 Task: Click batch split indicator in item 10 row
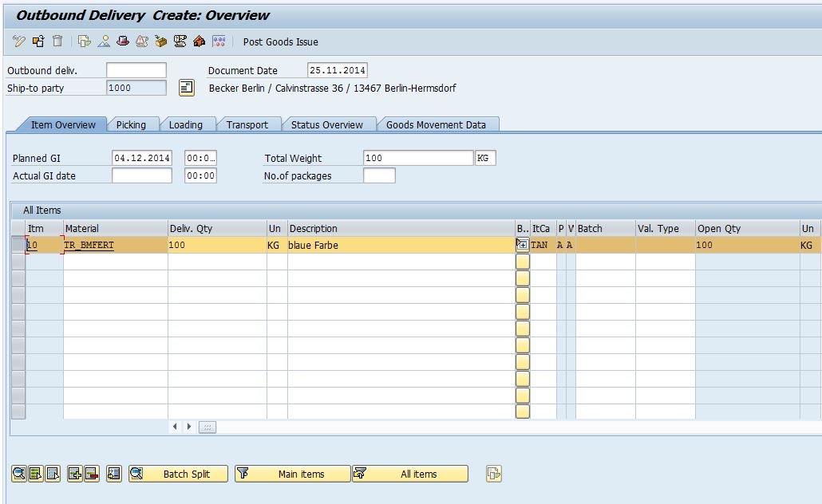pyautogui.click(x=522, y=245)
